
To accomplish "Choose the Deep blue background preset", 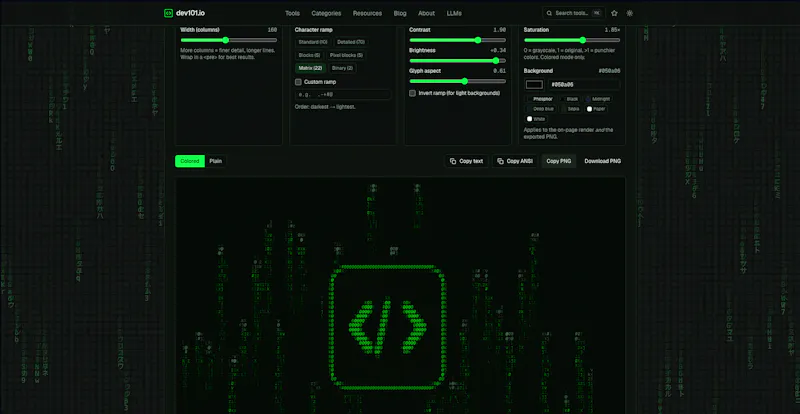I will pos(541,109).
